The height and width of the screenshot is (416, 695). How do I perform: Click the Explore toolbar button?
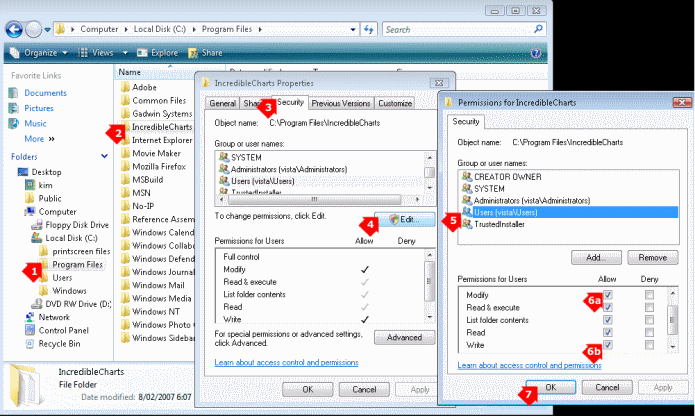[x=158, y=53]
